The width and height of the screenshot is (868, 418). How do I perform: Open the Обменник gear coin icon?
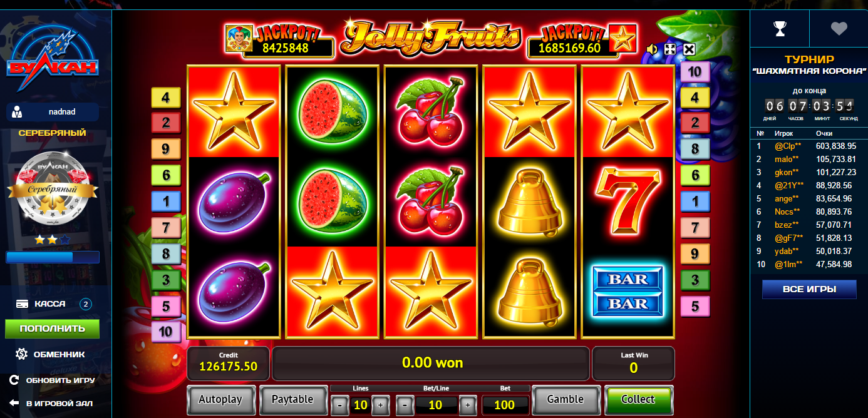coord(22,354)
